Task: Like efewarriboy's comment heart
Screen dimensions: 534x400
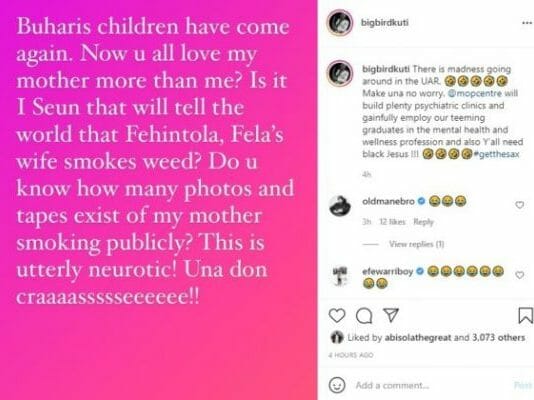Action: tap(519, 275)
